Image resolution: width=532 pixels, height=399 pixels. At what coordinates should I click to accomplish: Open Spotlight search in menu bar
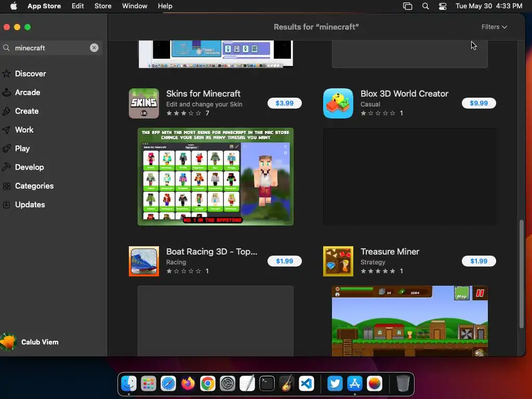pos(425,6)
